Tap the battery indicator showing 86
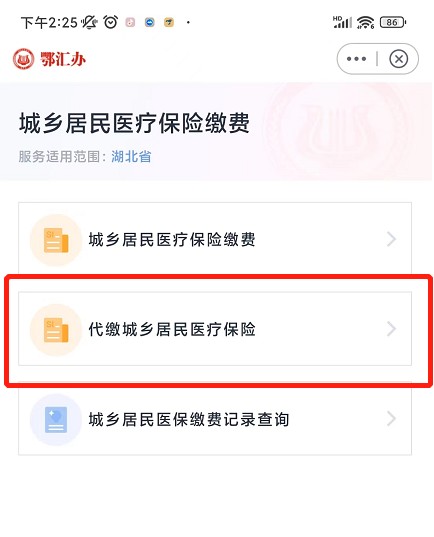Image resolution: width=434 pixels, height=537 pixels. tap(393, 23)
